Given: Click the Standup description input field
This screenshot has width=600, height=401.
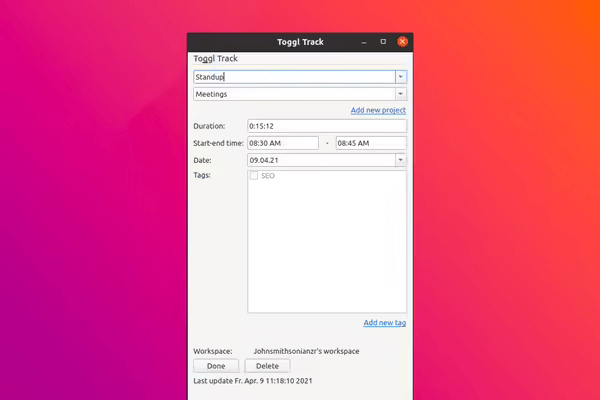Looking at the screenshot, I should click(294, 77).
